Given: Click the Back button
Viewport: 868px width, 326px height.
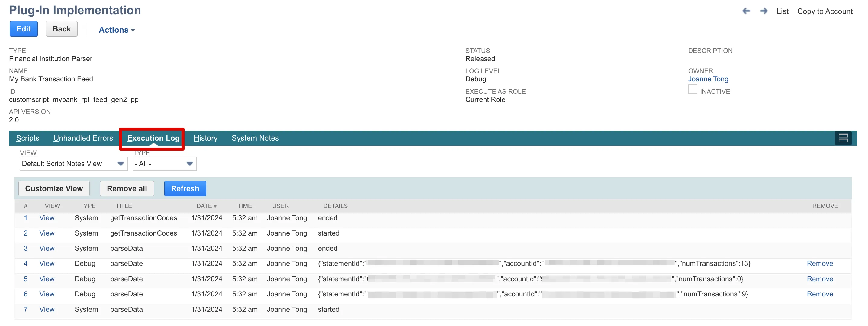Looking at the screenshot, I should click(62, 29).
